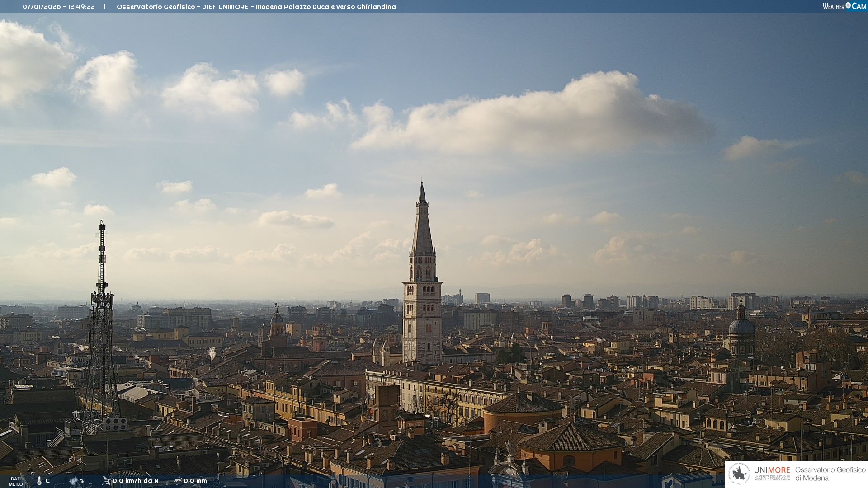The height and width of the screenshot is (488, 868).
Task: Click the thermometer temperature icon
Action: (x=39, y=481)
